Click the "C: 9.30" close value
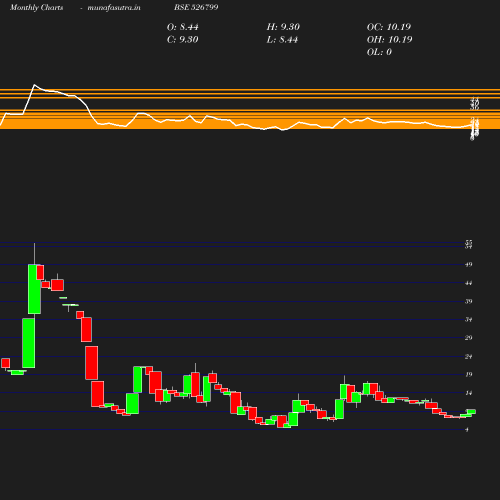This screenshot has height=500, width=500. point(183,40)
